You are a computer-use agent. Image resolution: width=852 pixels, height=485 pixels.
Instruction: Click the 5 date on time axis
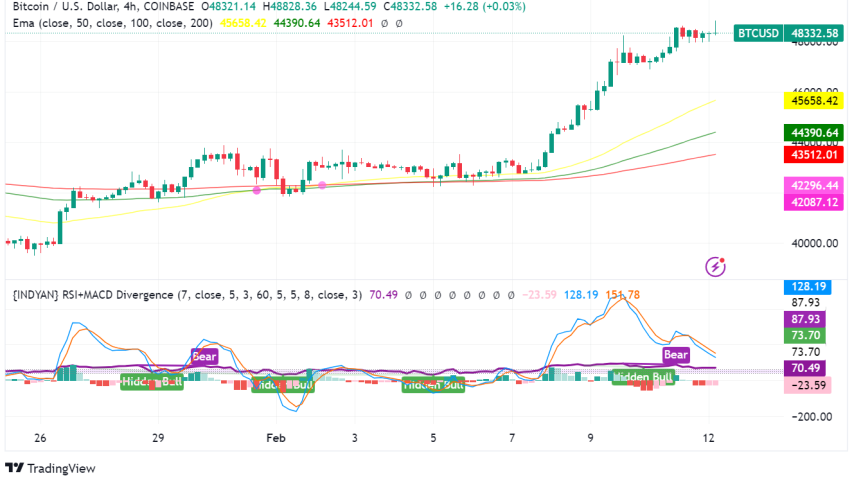pyautogui.click(x=433, y=438)
